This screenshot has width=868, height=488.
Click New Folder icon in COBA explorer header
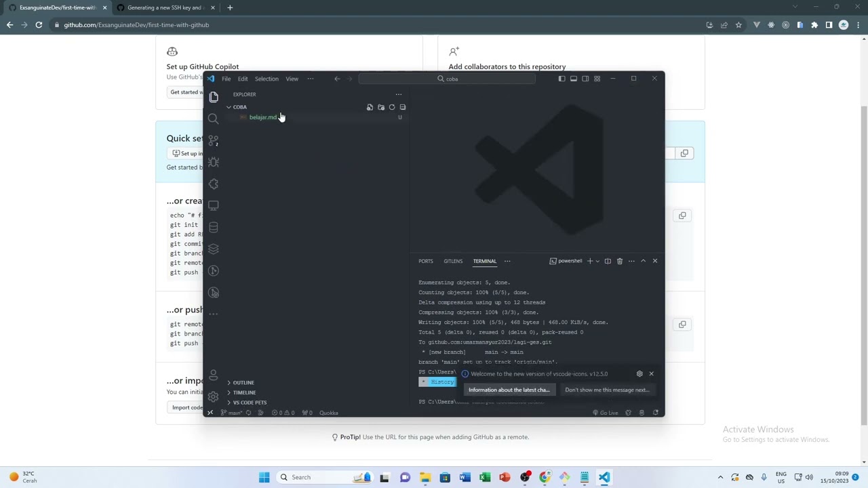380,107
